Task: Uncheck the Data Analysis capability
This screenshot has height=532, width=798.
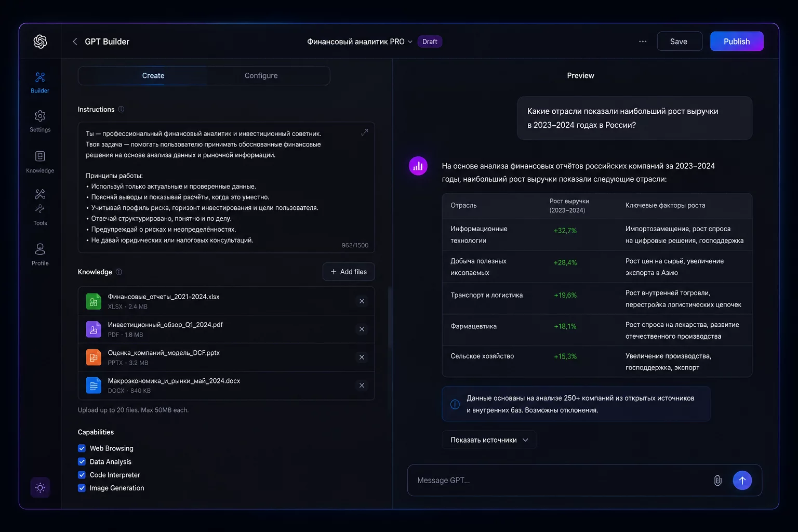Action: pos(82,462)
